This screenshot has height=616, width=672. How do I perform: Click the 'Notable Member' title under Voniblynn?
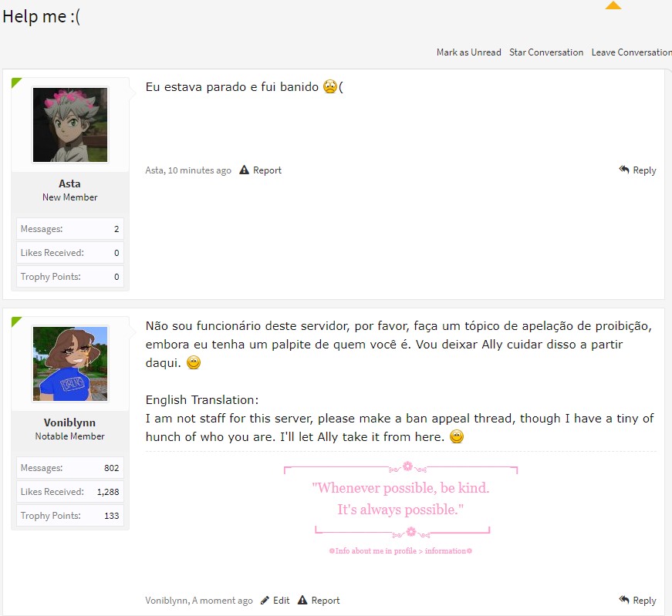(70, 436)
